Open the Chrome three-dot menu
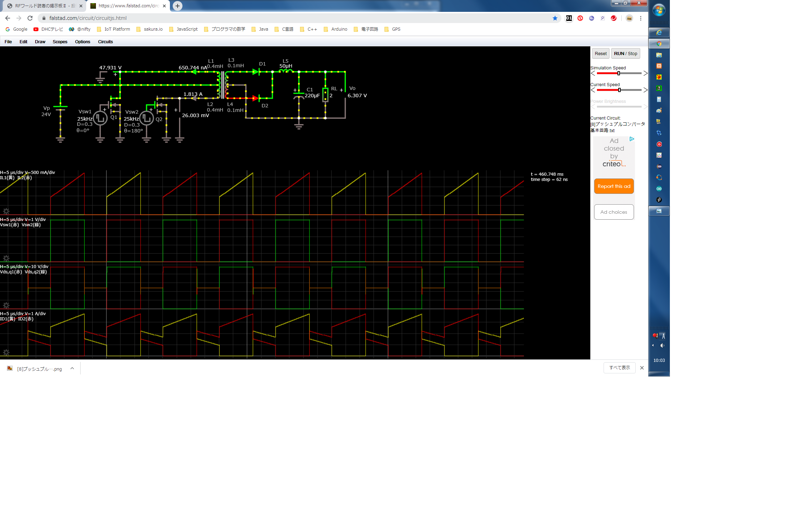The width and height of the screenshot is (785, 532). tap(641, 18)
